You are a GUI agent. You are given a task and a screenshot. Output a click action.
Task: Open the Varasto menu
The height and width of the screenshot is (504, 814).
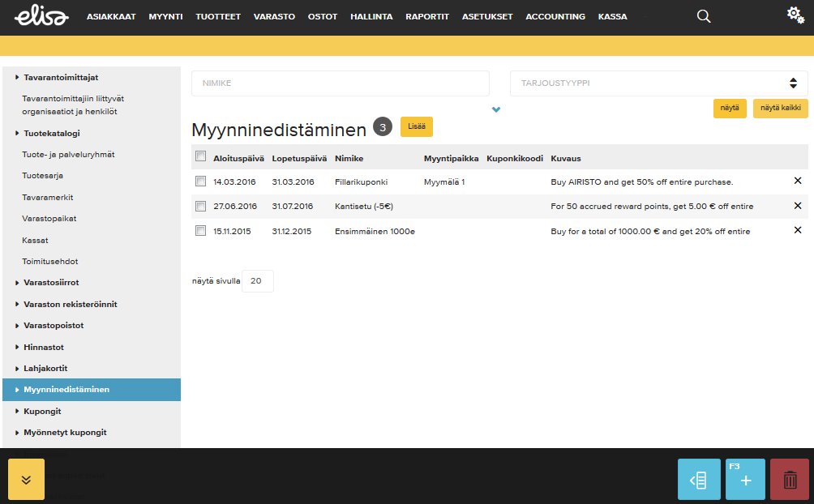[274, 16]
